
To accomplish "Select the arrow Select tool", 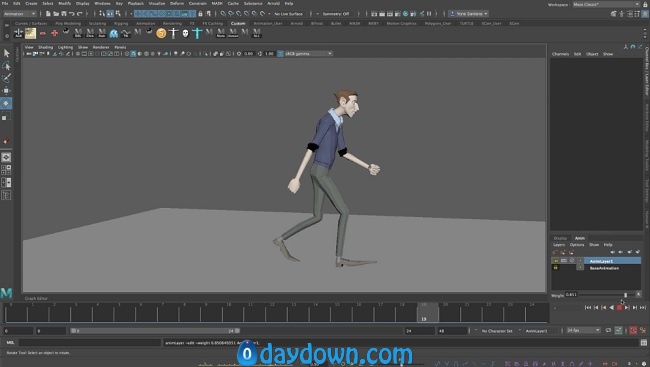I will tap(6, 53).
